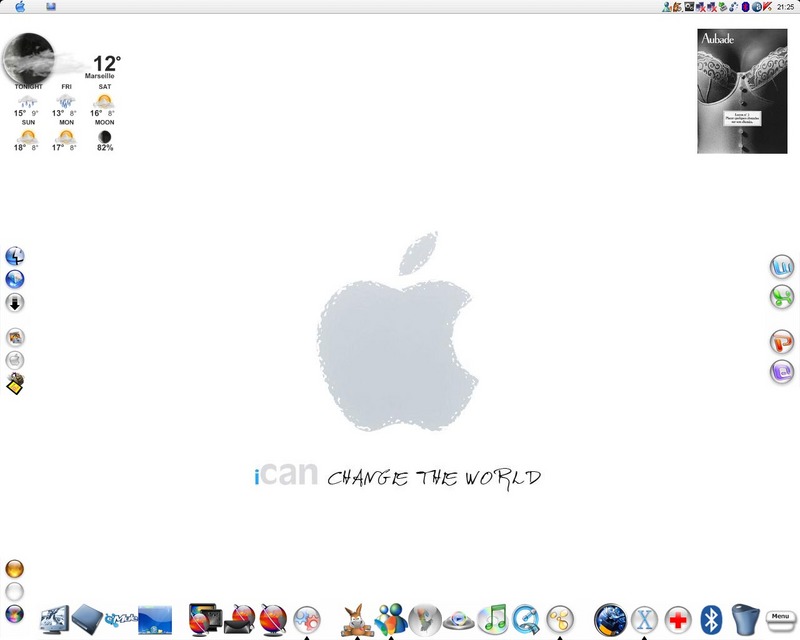Launch iTunes green music note icon
800x640 pixels.
tap(492, 620)
